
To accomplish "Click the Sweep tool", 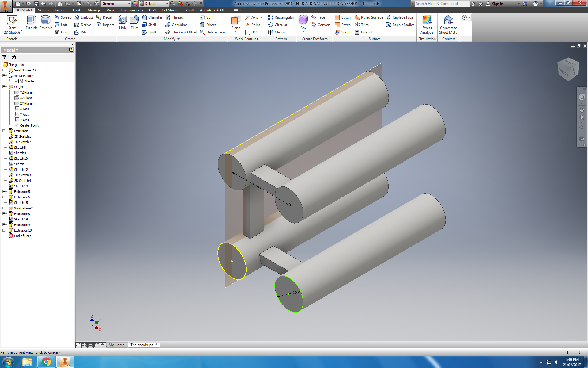I will [x=63, y=17].
